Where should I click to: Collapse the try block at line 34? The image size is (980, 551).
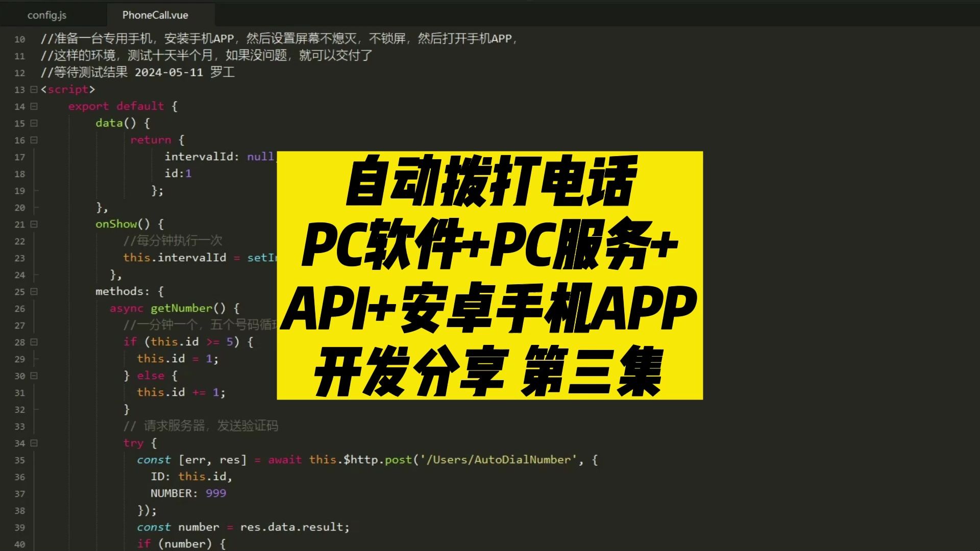click(x=33, y=443)
